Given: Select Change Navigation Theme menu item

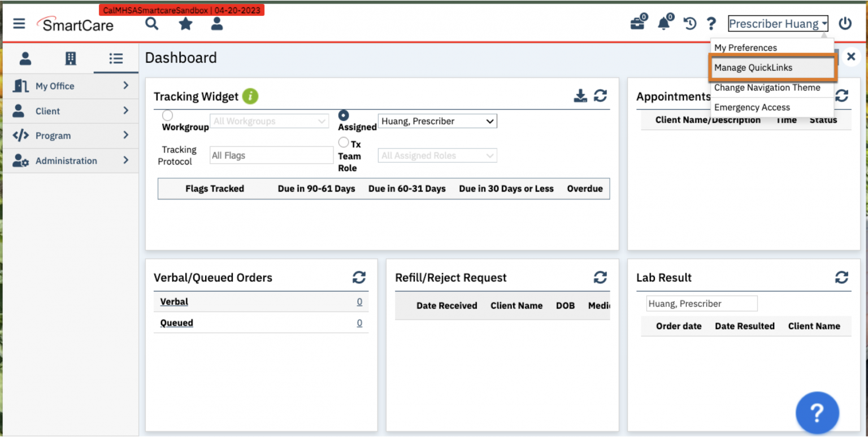Looking at the screenshot, I should (x=772, y=88).
